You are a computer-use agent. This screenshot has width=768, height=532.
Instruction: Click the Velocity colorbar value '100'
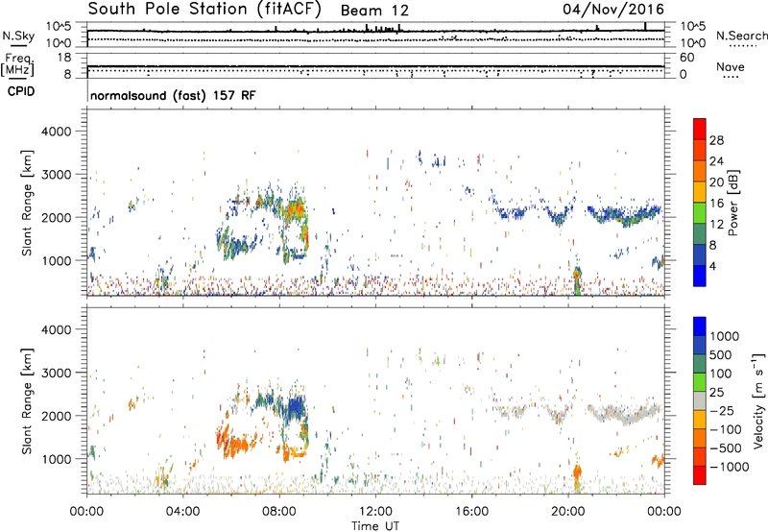[721, 374]
